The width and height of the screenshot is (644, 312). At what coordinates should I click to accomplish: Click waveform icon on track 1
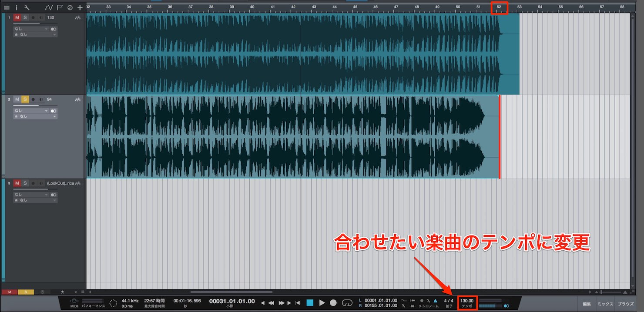tap(78, 18)
